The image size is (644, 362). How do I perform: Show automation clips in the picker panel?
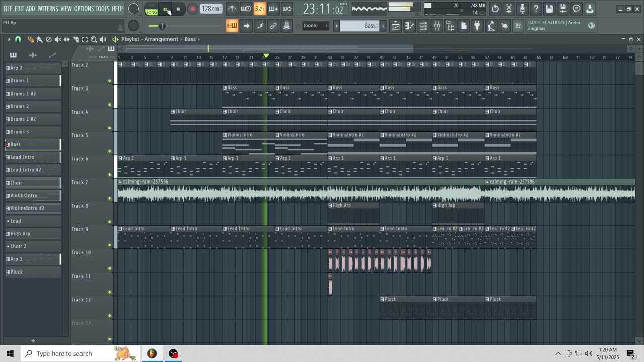tap(52, 55)
